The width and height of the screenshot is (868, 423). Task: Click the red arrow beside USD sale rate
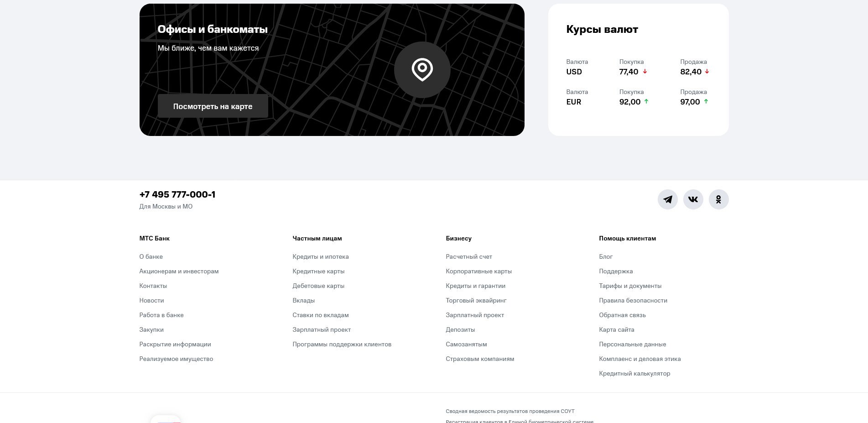coord(707,72)
